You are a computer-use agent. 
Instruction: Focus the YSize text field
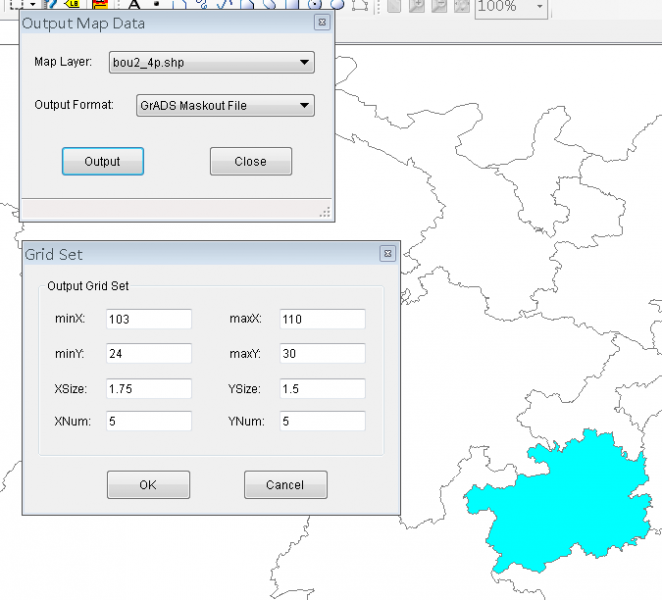click(x=322, y=388)
